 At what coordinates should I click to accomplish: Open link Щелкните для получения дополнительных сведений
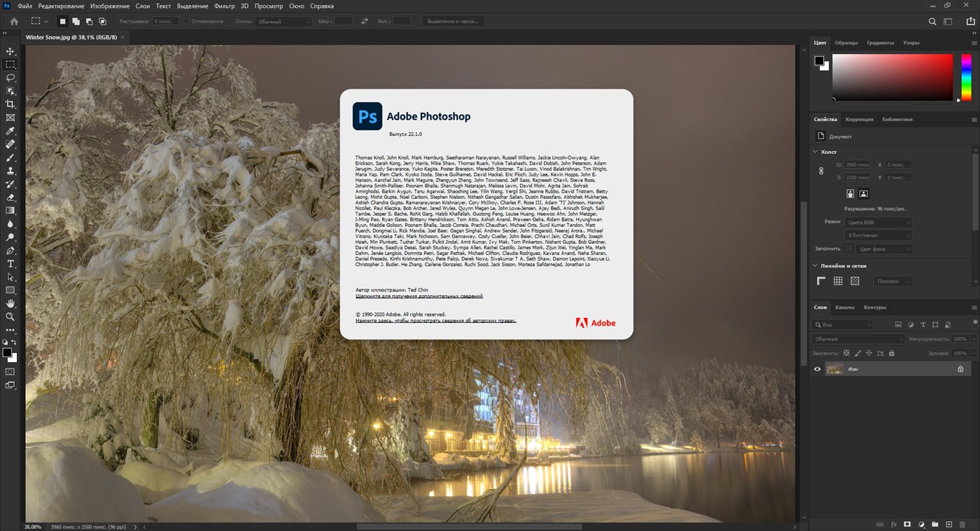click(419, 296)
